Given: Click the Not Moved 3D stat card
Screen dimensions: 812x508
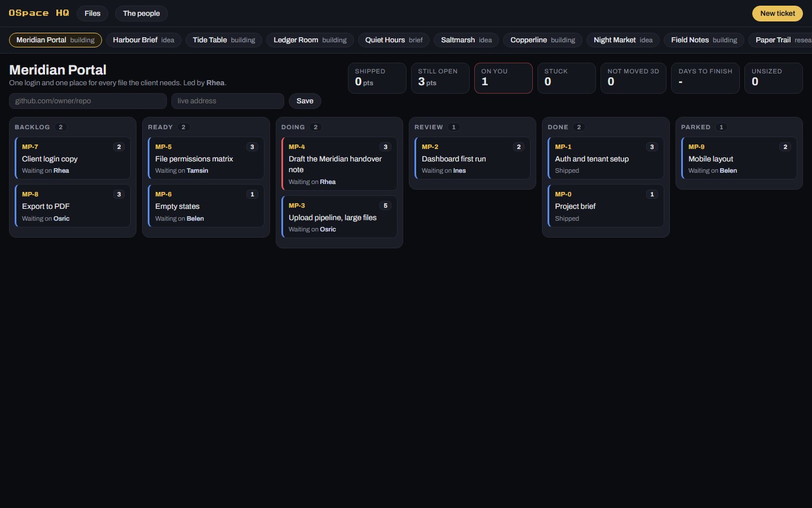Looking at the screenshot, I should [x=633, y=78].
